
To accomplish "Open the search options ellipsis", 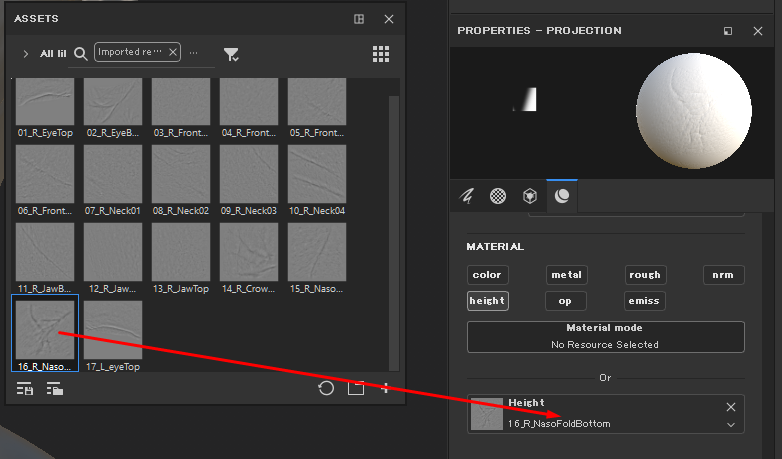I will 194,52.
